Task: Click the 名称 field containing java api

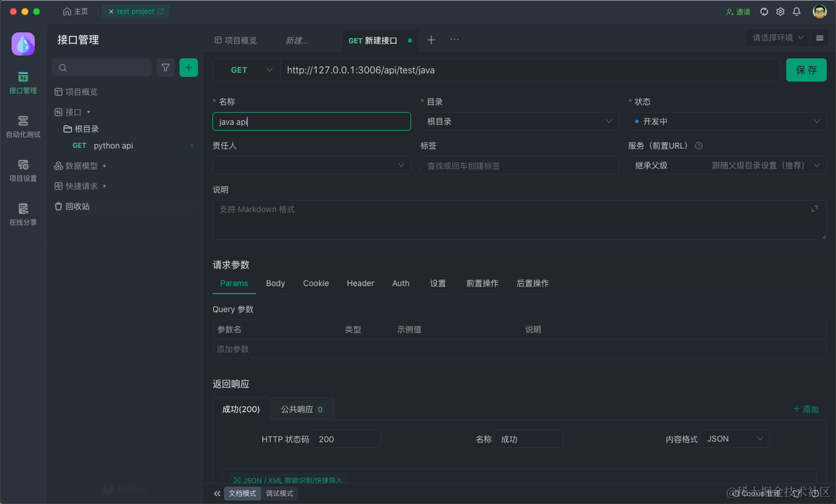Action: point(312,121)
